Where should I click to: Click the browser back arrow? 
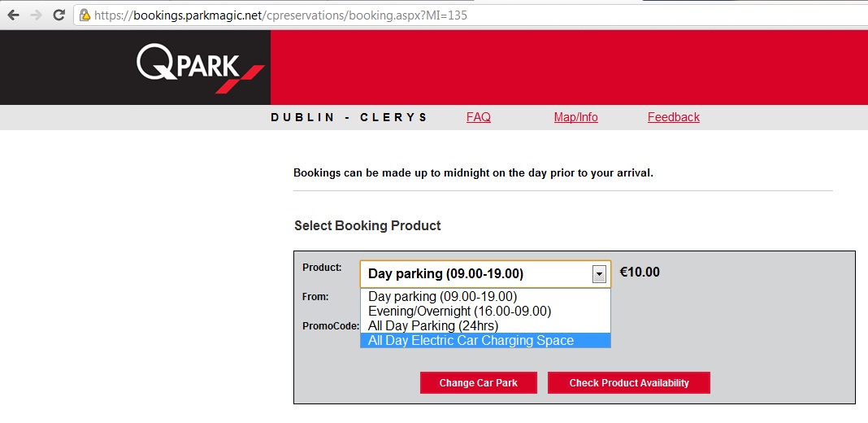point(13,15)
